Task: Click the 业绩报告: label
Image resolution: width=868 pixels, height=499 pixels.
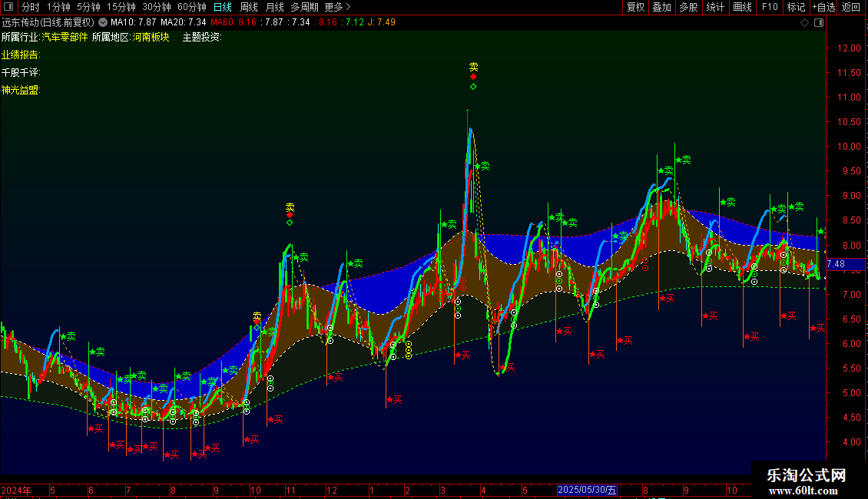Action: click(x=21, y=55)
